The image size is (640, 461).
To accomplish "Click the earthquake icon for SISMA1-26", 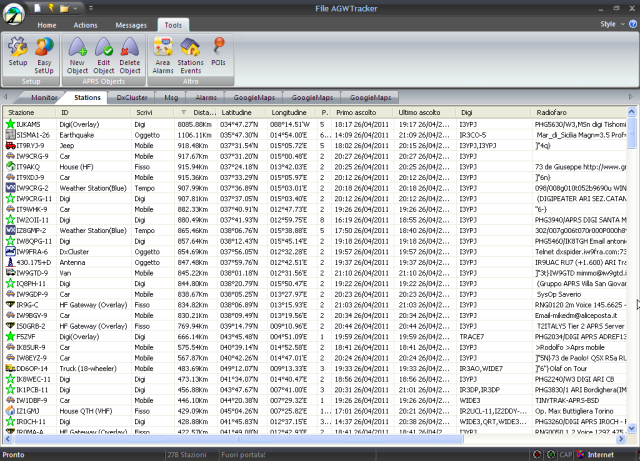I will 10,135.
